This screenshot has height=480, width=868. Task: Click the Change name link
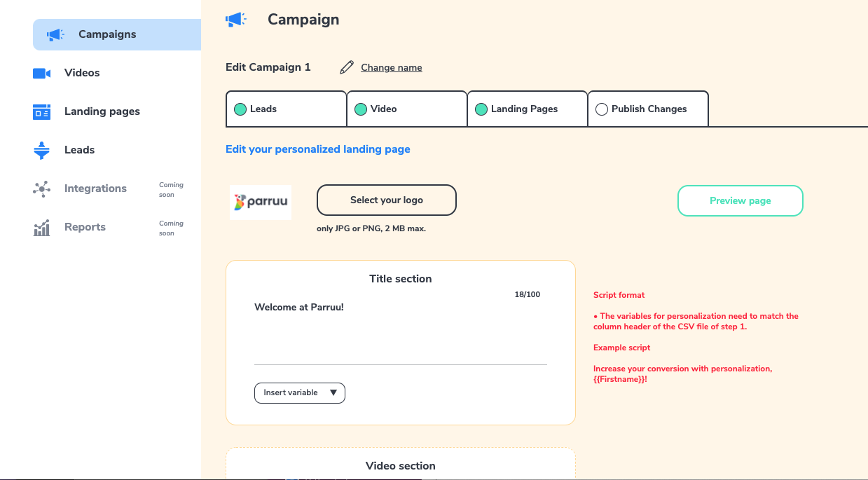click(392, 68)
